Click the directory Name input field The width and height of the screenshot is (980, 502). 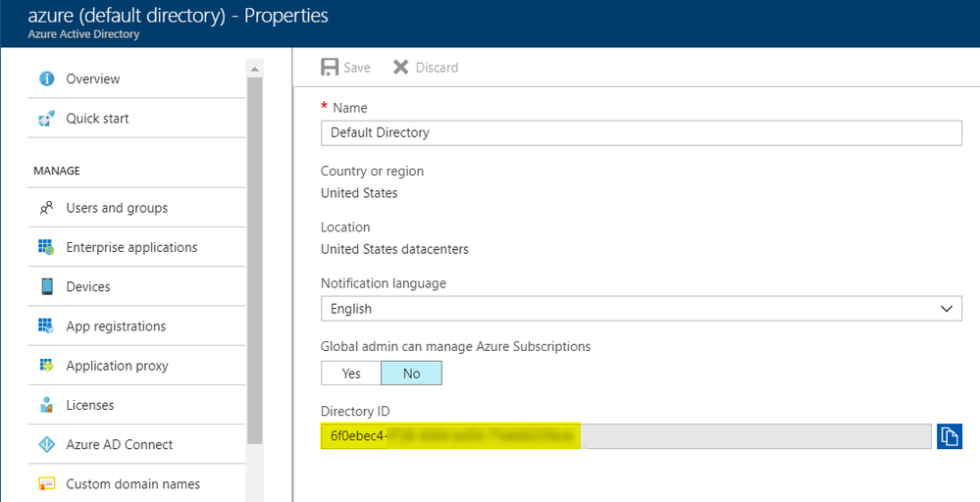(x=641, y=132)
